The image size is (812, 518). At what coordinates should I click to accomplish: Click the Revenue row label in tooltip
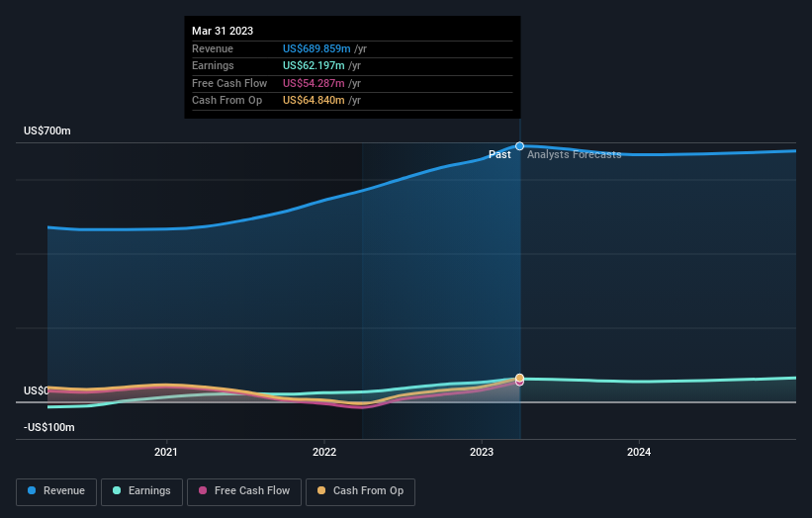pyautogui.click(x=213, y=48)
